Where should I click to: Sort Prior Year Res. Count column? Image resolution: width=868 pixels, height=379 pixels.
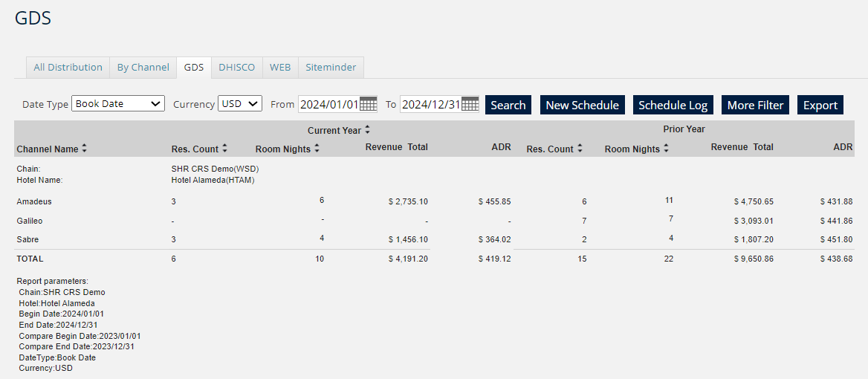580,149
